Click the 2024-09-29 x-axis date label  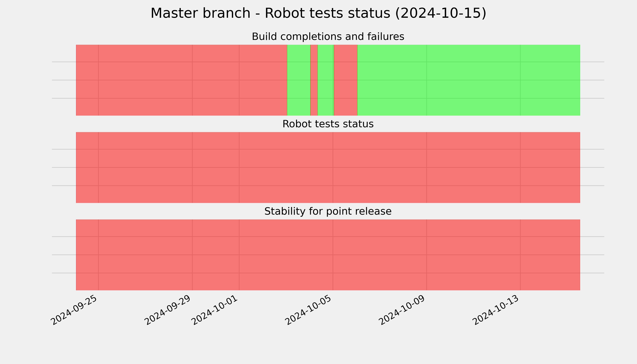(x=168, y=310)
